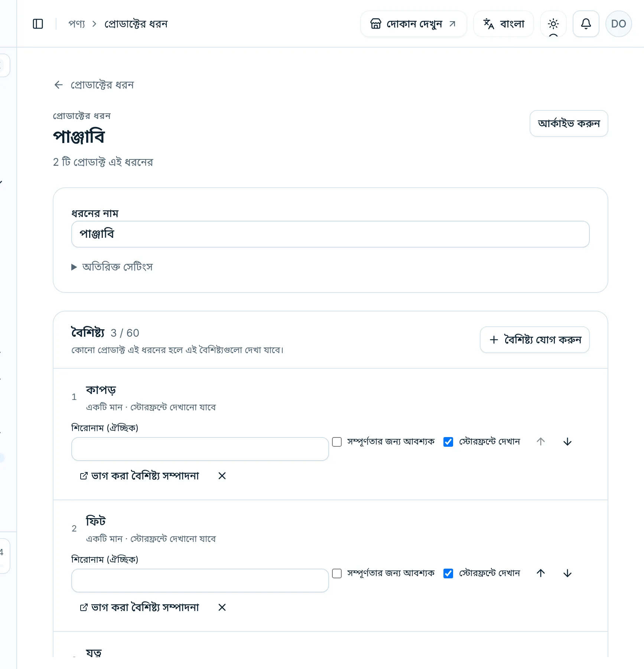Click বৈশিষ্ট্য যোগ করুন button
Image resolution: width=644 pixels, height=669 pixels.
point(535,340)
